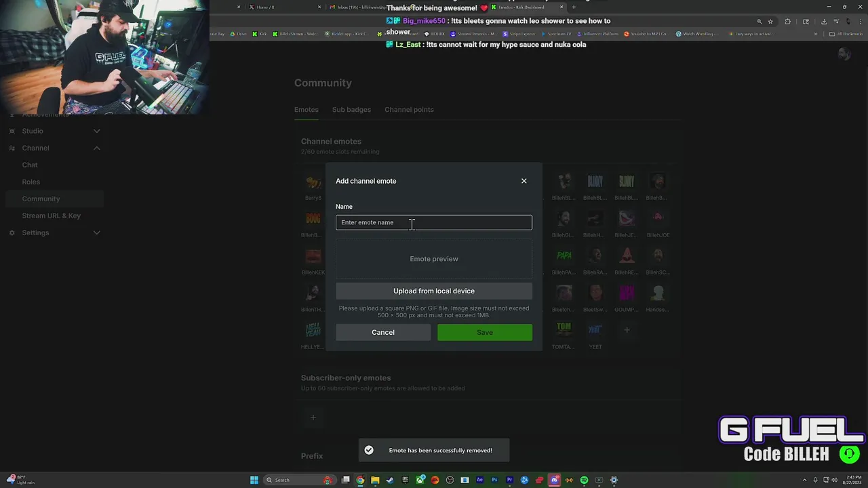The width and height of the screenshot is (868, 488).
Task: Open Chrome downloads icon
Action: (x=824, y=21)
